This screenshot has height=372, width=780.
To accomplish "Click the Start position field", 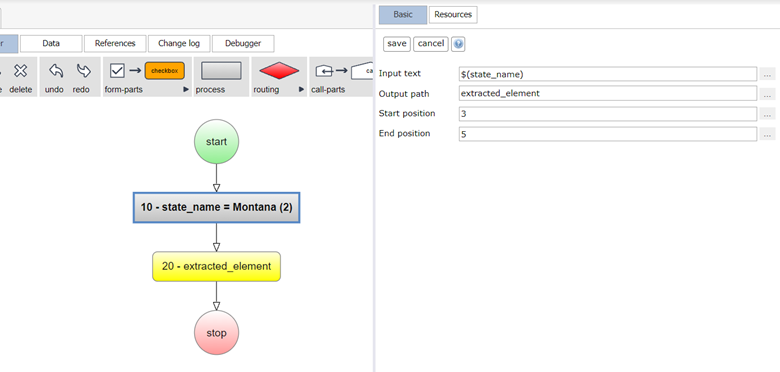I will click(x=608, y=114).
